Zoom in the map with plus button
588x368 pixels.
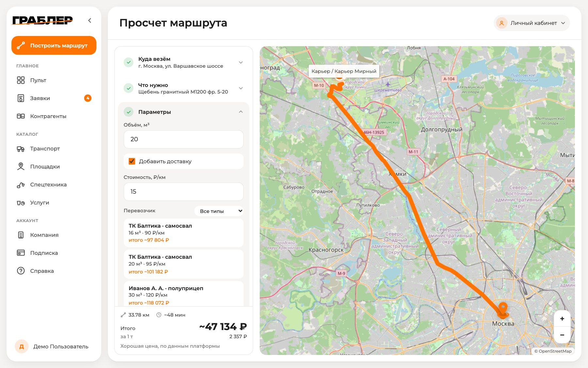pyautogui.click(x=562, y=319)
